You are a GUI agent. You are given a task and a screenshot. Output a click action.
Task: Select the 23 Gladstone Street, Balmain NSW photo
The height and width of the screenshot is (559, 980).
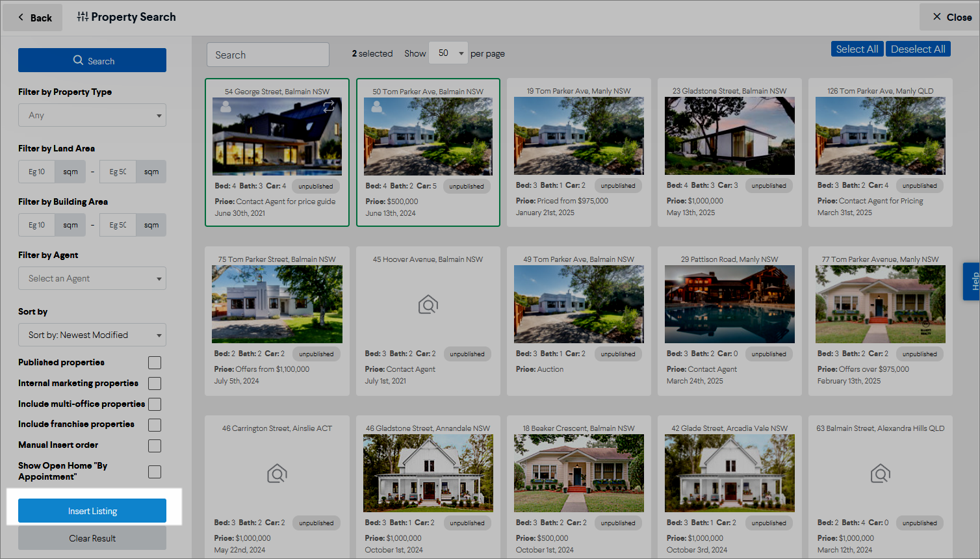730,136
